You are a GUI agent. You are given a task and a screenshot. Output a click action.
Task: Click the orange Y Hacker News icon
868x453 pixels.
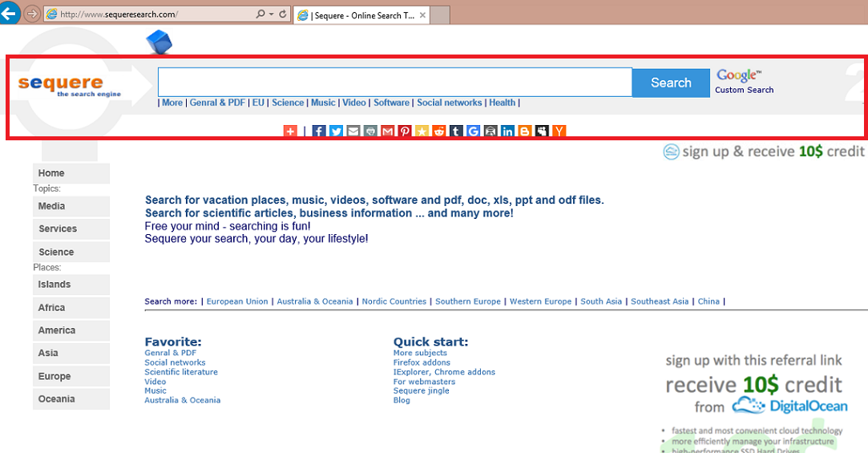pos(559,131)
